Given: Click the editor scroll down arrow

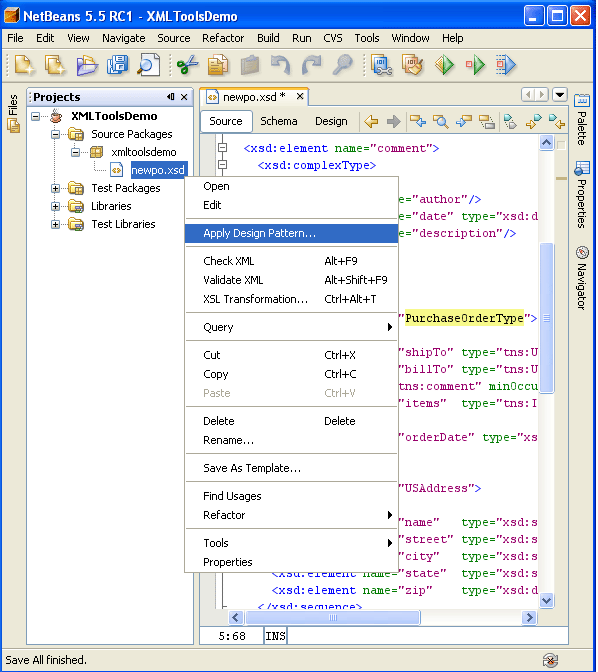Looking at the screenshot, I should pos(547,600).
